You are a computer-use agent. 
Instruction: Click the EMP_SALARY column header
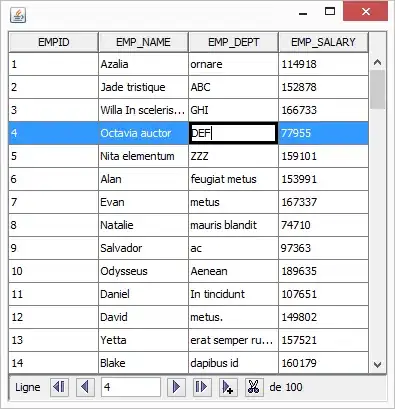[323, 42]
